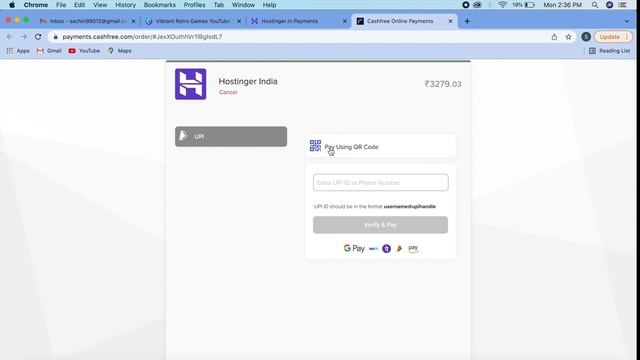This screenshot has height=360, width=640.
Task: Click the QR code icon
Action: 315,145
